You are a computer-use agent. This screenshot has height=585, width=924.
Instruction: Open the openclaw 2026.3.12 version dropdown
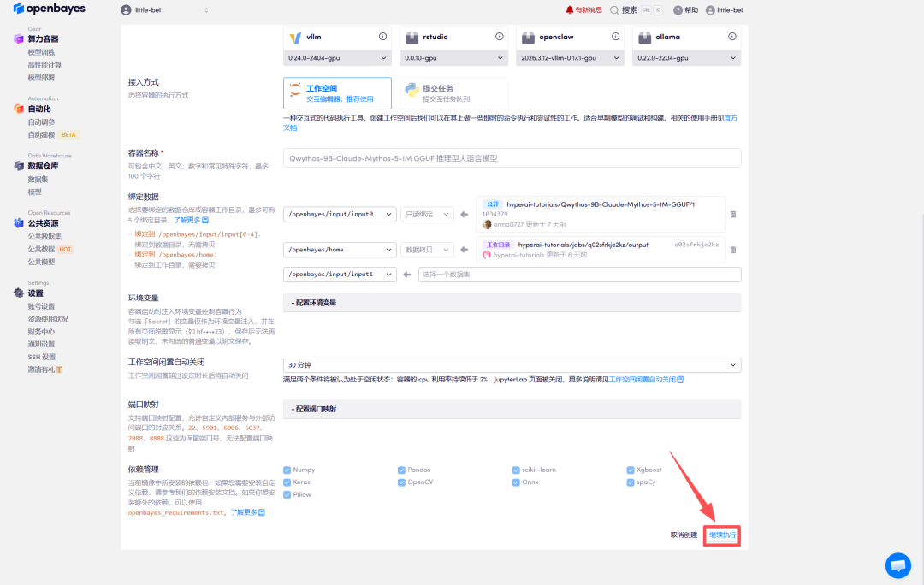pyautogui.click(x=570, y=58)
